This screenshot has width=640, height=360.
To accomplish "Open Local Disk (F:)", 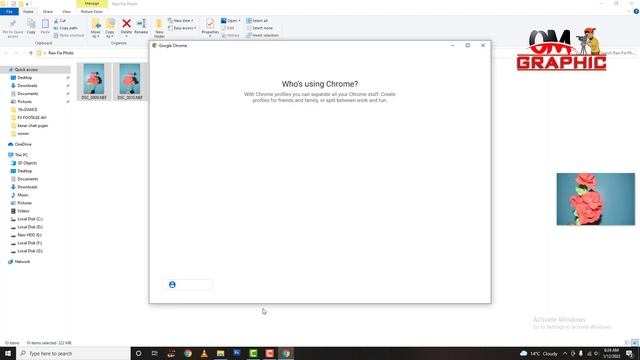I will [x=29, y=243].
